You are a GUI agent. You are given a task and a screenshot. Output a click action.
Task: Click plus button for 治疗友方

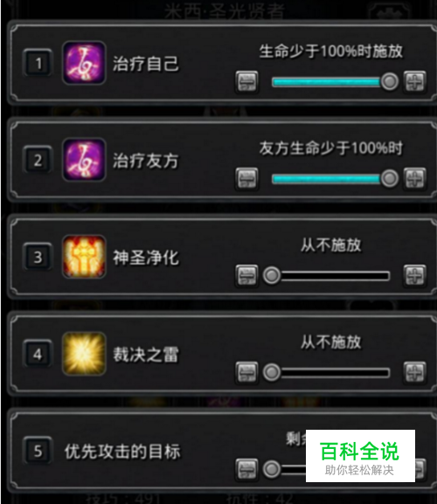pyautogui.click(x=415, y=178)
